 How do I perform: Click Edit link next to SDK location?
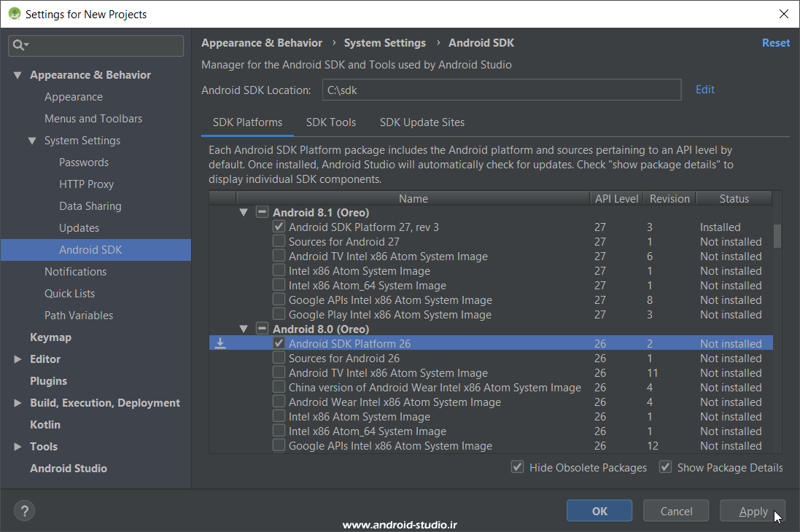(x=705, y=89)
